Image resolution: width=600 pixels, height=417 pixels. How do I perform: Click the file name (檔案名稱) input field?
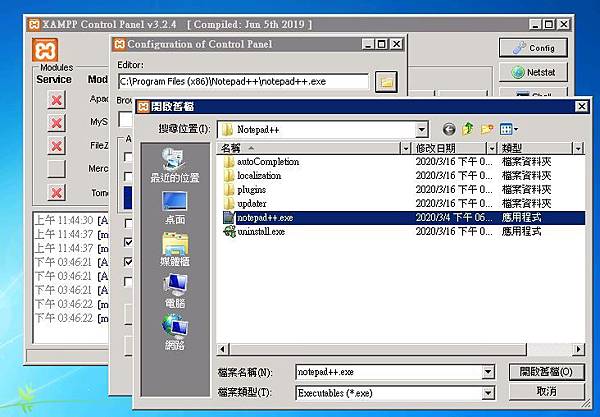pyautogui.click(x=389, y=372)
